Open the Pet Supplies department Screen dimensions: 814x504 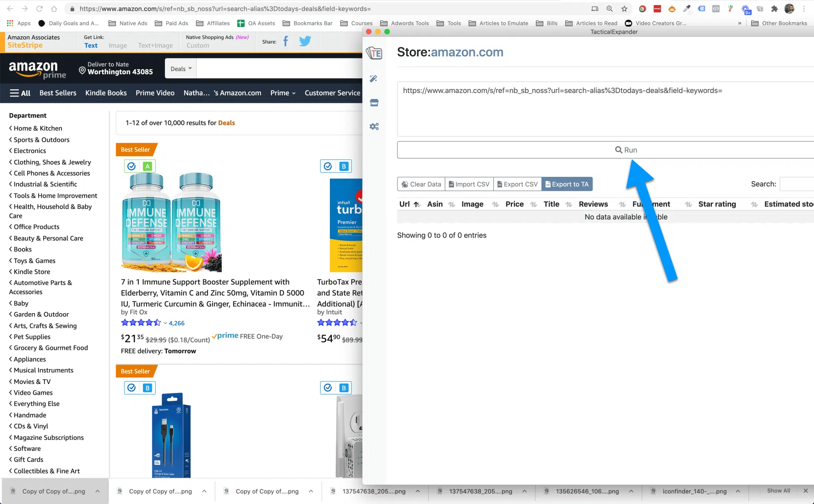(32, 337)
